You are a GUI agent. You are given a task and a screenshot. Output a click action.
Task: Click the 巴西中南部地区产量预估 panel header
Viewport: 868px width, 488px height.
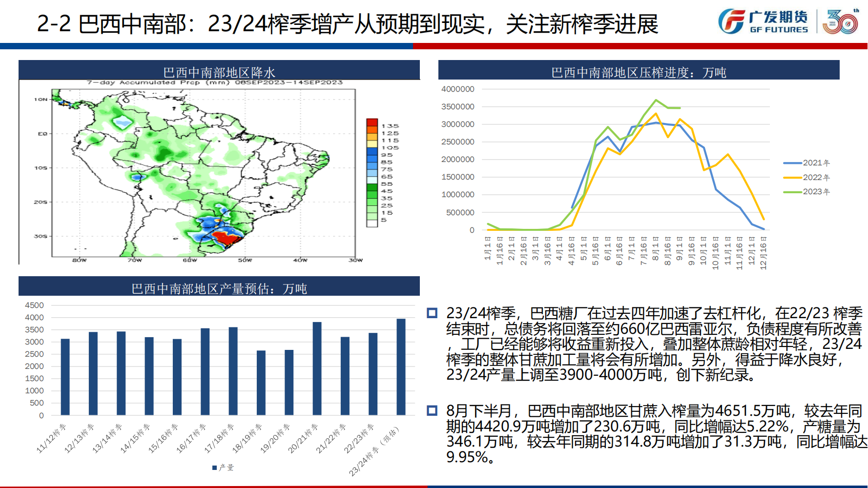pyautogui.click(x=219, y=288)
